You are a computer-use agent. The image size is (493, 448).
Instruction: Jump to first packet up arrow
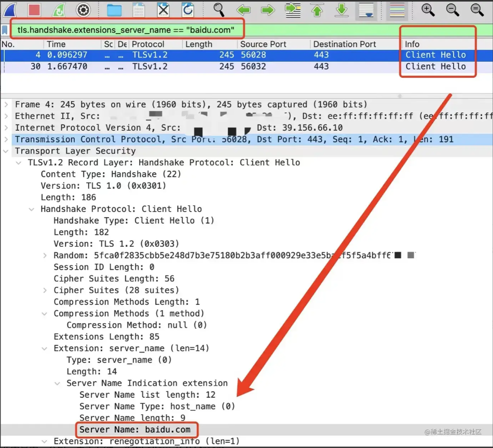[317, 10]
